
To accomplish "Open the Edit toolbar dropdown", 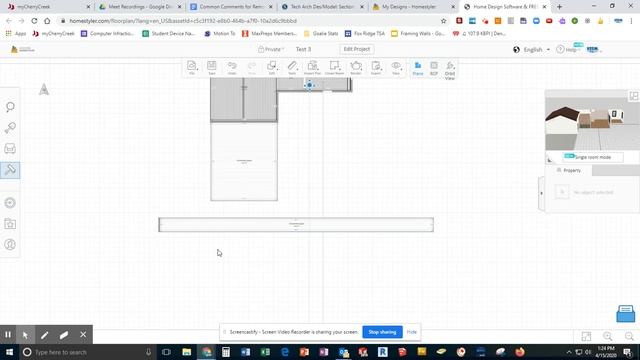I will (x=272, y=67).
